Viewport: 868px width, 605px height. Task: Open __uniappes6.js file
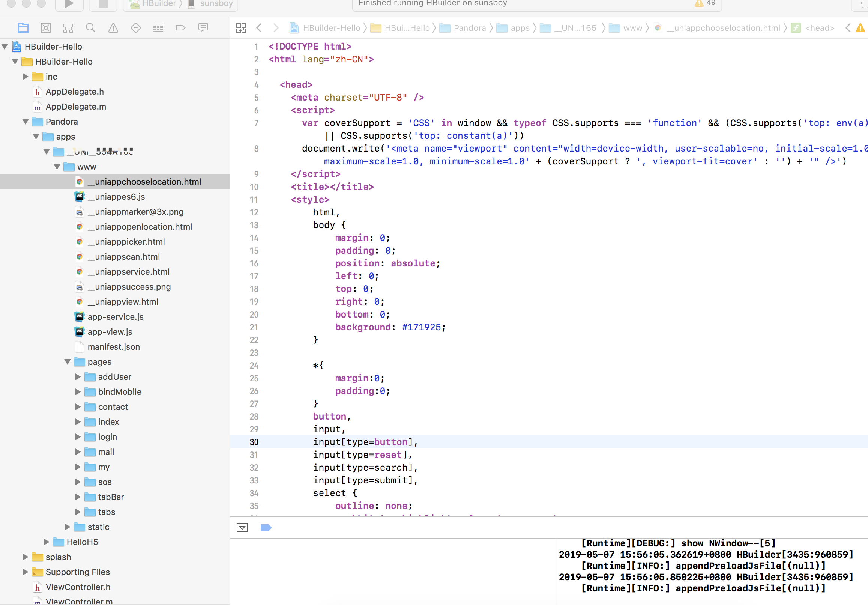[x=116, y=197]
